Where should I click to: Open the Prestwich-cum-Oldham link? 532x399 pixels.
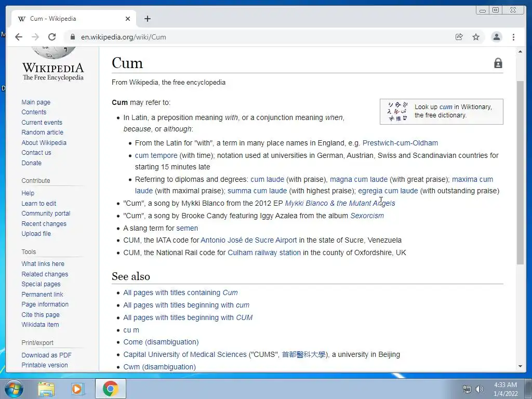click(400, 143)
